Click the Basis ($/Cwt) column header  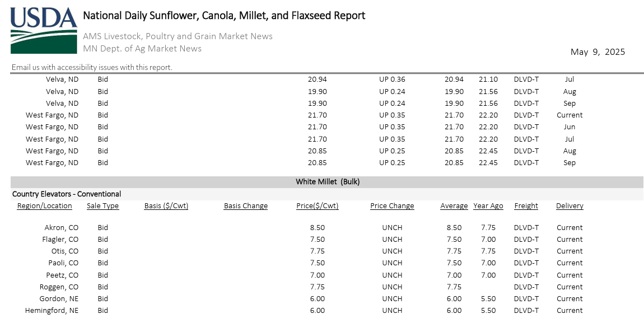[x=166, y=206]
